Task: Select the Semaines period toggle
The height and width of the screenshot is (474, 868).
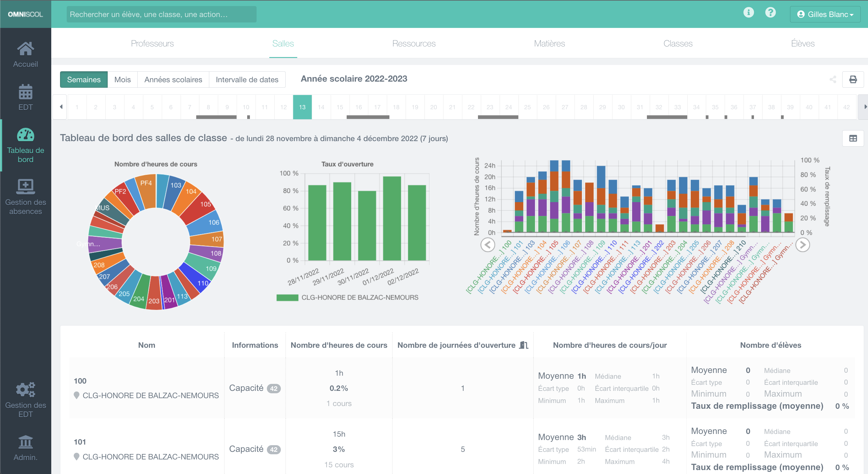Action: tap(84, 80)
